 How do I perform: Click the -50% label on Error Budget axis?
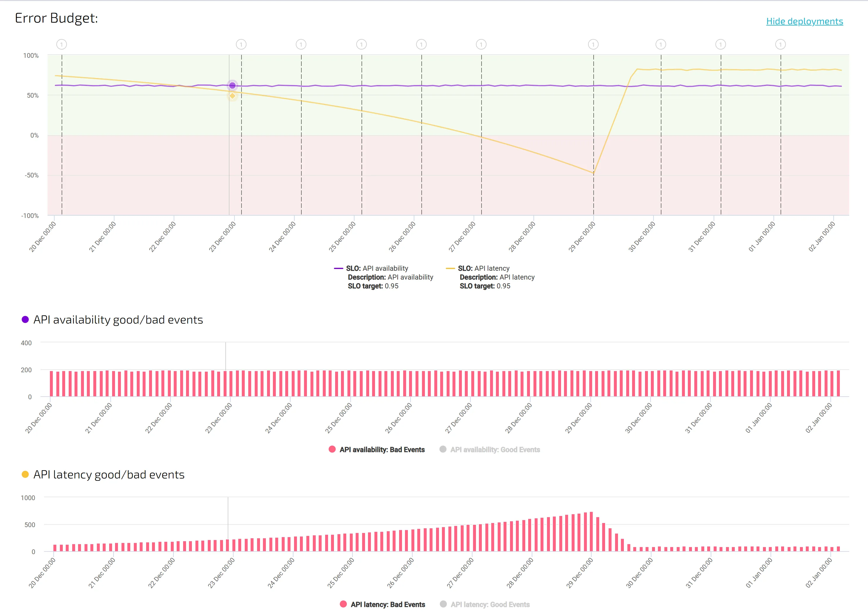[x=31, y=175]
